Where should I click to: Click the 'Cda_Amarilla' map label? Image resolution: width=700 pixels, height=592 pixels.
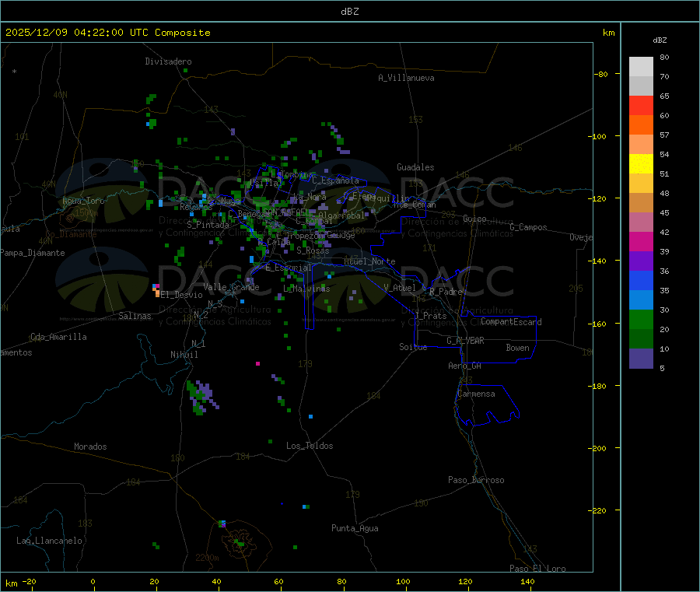click(x=58, y=337)
